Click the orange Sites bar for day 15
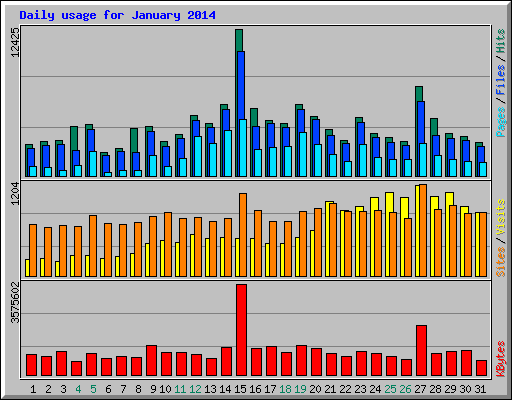The image size is (512, 400). [243, 235]
